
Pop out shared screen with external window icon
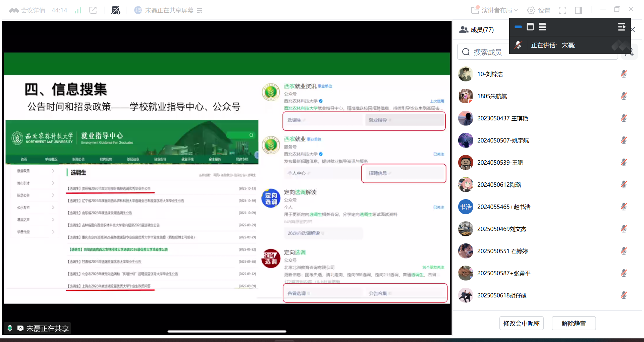point(93,10)
